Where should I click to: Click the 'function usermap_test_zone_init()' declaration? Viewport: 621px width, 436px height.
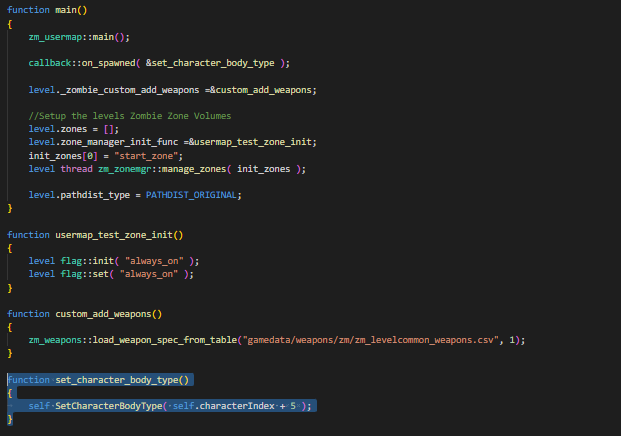coord(95,235)
